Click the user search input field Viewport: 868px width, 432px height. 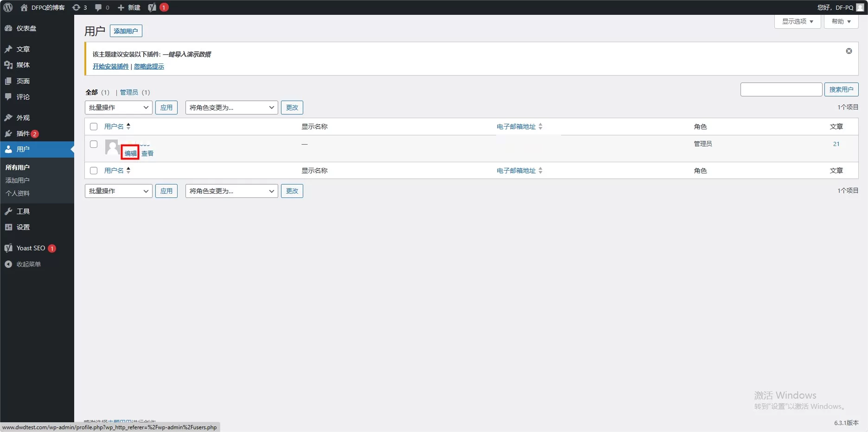point(781,89)
